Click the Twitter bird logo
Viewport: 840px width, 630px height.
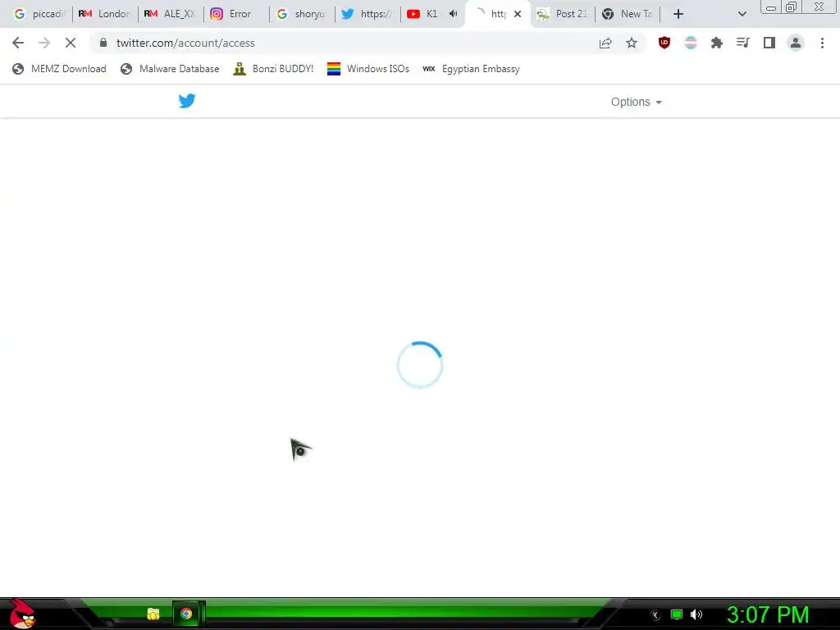(187, 101)
